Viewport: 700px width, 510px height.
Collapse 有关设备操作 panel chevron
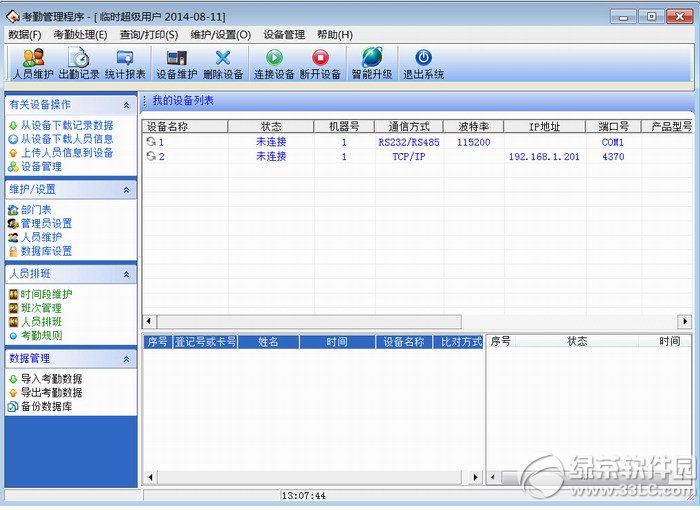tap(126, 105)
